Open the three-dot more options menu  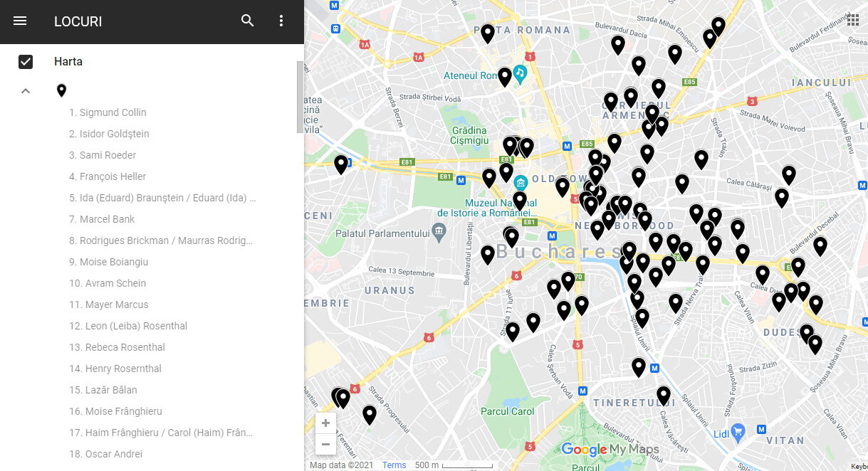point(281,21)
